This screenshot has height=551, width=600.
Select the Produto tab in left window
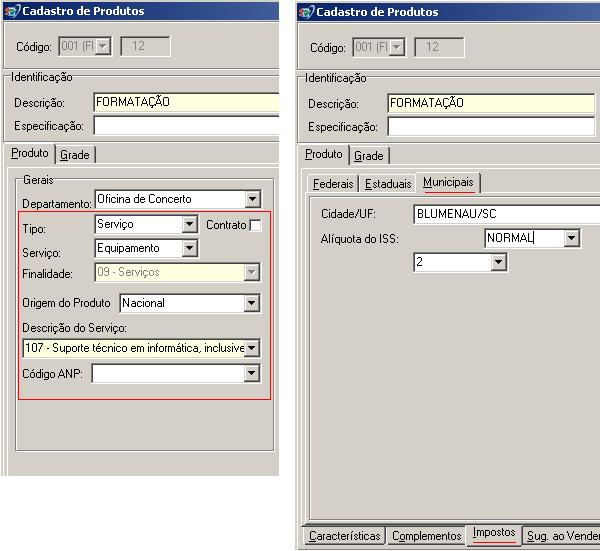tap(29, 153)
